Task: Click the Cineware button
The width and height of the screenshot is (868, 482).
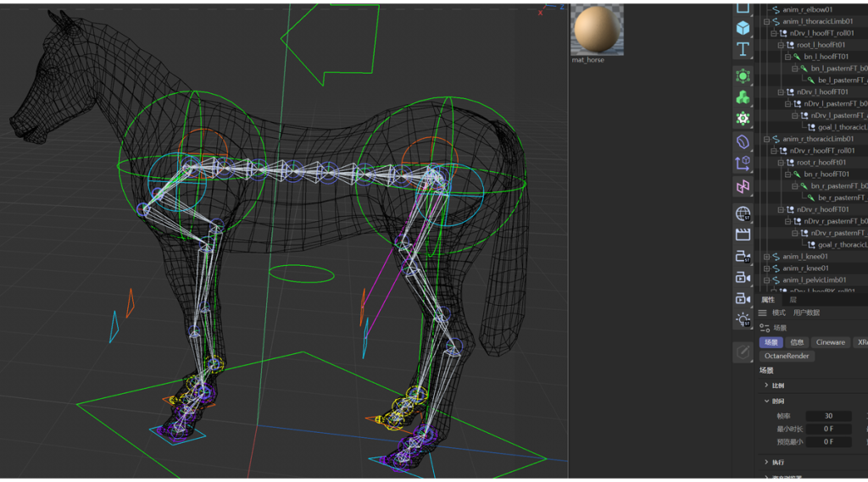Action: (830, 342)
